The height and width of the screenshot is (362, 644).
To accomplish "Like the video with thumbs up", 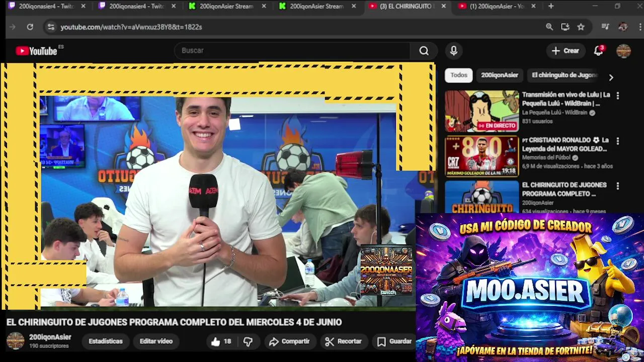I will point(216,342).
